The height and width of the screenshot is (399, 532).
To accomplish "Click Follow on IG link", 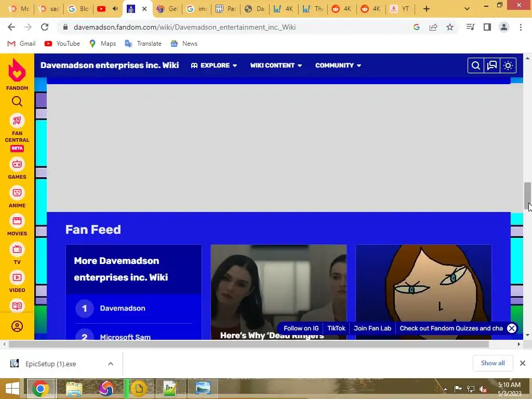I will 301,328.
